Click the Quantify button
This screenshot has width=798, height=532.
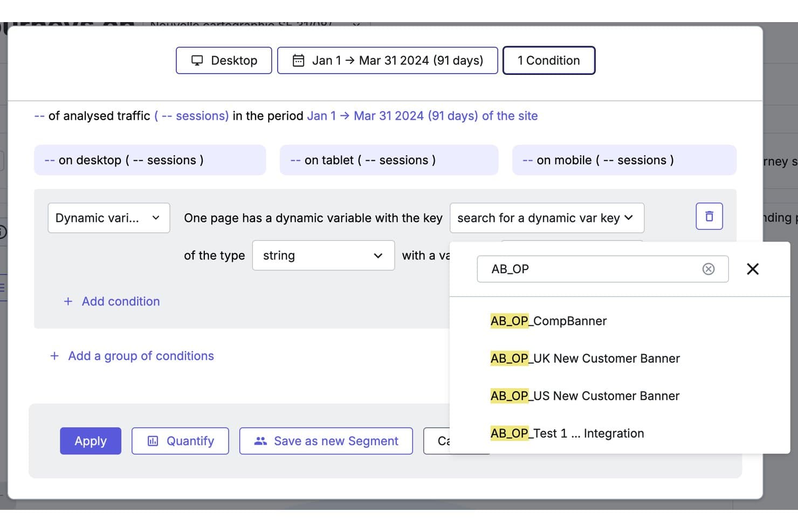(x=180, y=441)
